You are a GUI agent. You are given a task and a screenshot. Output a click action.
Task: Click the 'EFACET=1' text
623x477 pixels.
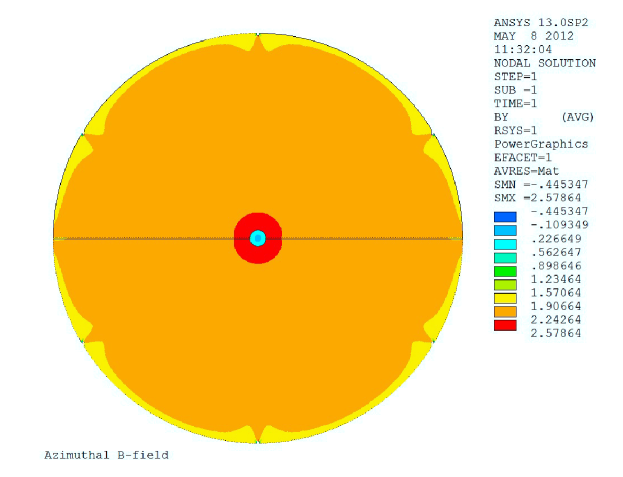pos(523,157)
